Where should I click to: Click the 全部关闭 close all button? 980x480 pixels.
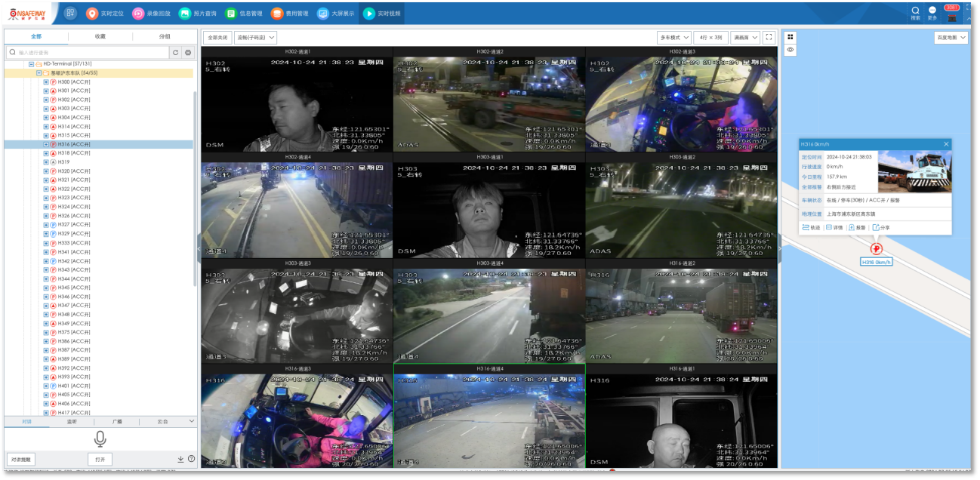(217, 37)
